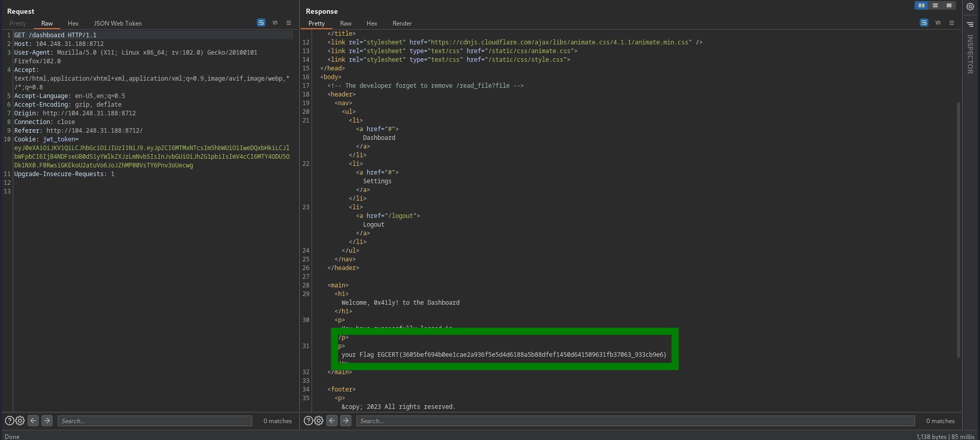Select the Response Pretty tab
This screenshot has height=440, width=980.
pos(317,23)
